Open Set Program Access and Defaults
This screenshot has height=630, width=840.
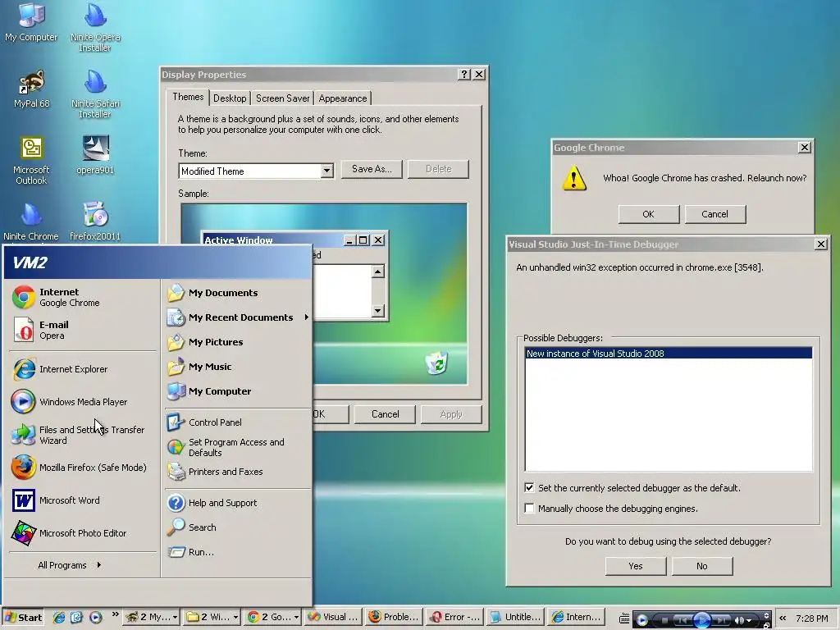coord(237,447)
